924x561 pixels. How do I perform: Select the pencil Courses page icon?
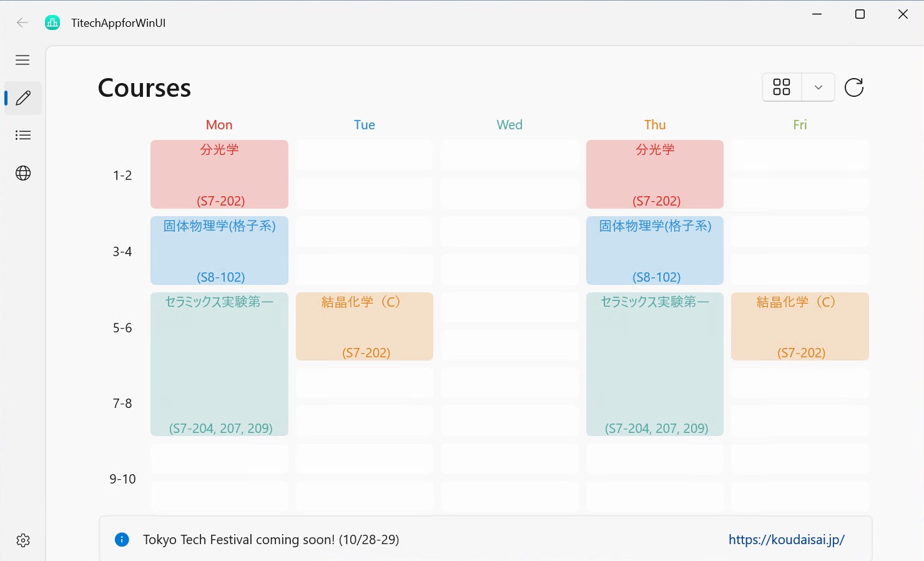coord(23,98)
